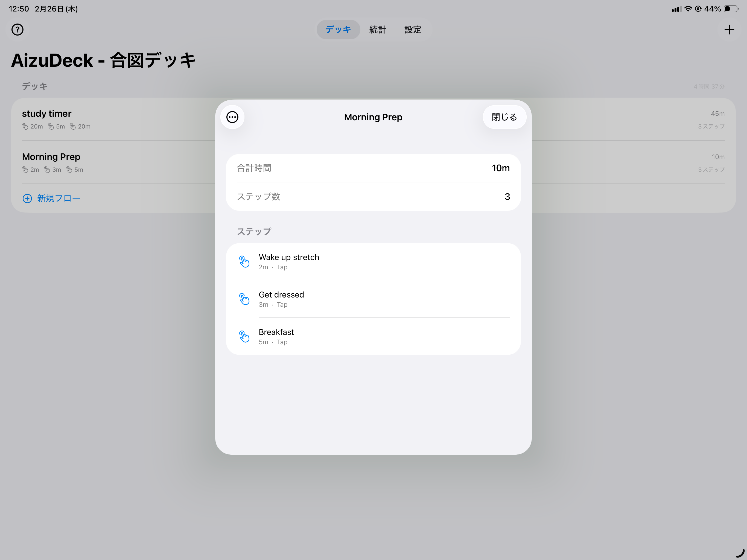Click the 5m · Tap subtitle
This screenshot has height=560, width=747.
pyautogui.click(x=273, y=342)
